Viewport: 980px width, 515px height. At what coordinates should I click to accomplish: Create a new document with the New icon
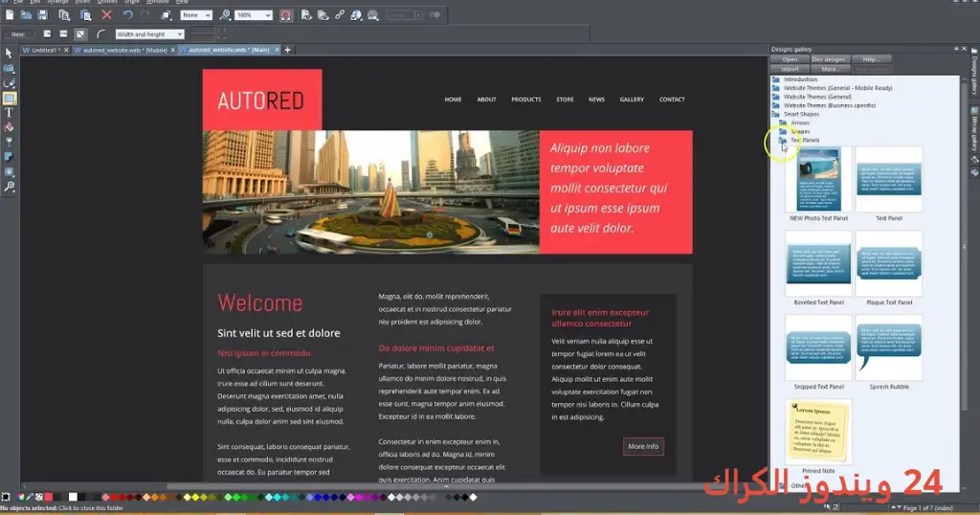click(10, 15)
